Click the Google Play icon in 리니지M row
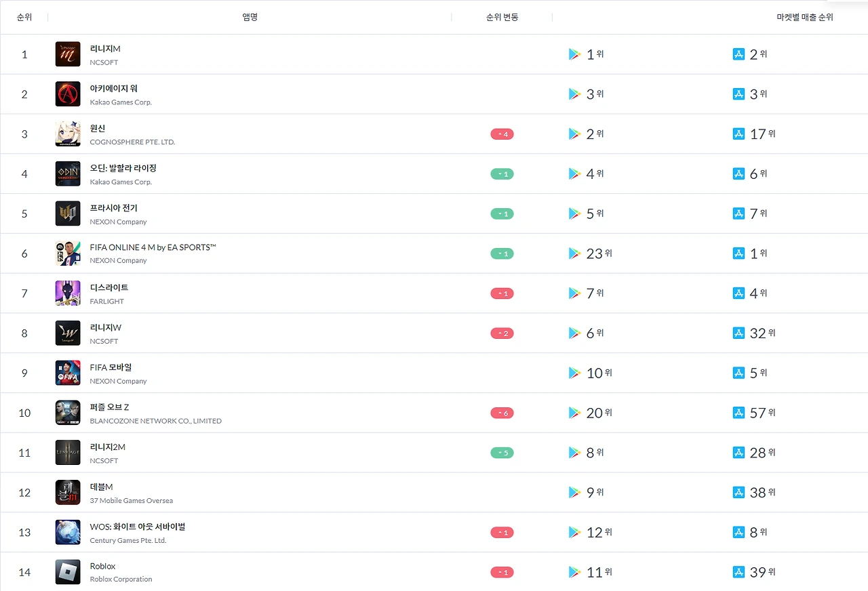The height and width of the screenshot is (591, 868). pyautogui.click(x=575, y=54)
